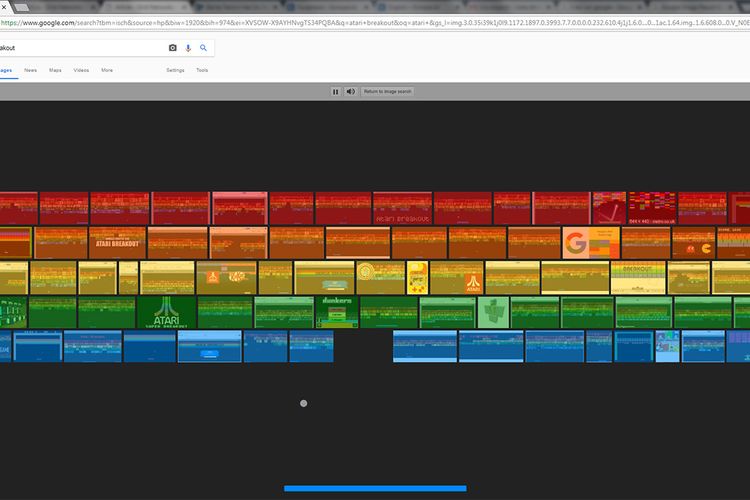The height and width of the screenshot is (500, 750).
Task: Start voice search with microphone icon
Action: point(188,48)
